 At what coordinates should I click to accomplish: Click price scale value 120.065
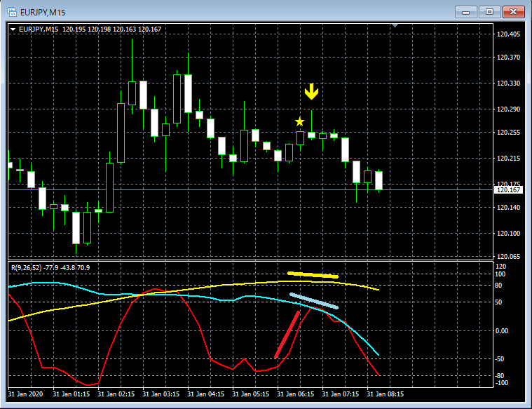pos(508,257)
